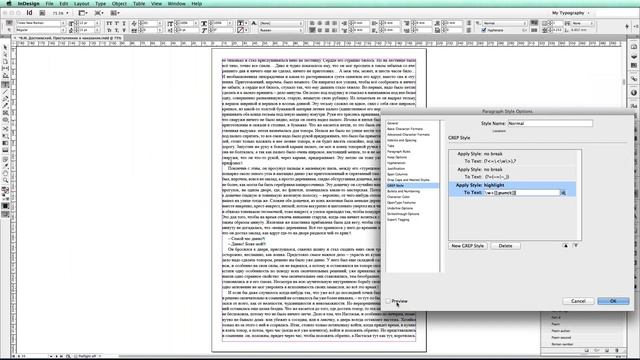Screen dimensions: 640x360
Task: Switch to Character Formatting Controls
Action: [9, 23]
